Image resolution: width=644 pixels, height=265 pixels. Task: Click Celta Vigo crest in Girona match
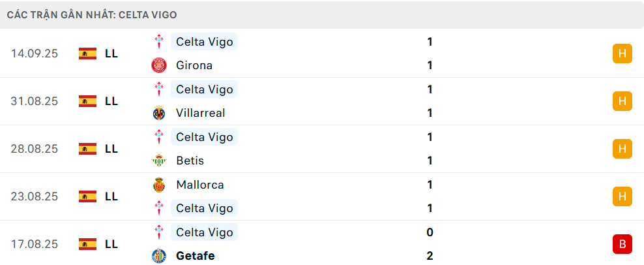click(159, 42)
